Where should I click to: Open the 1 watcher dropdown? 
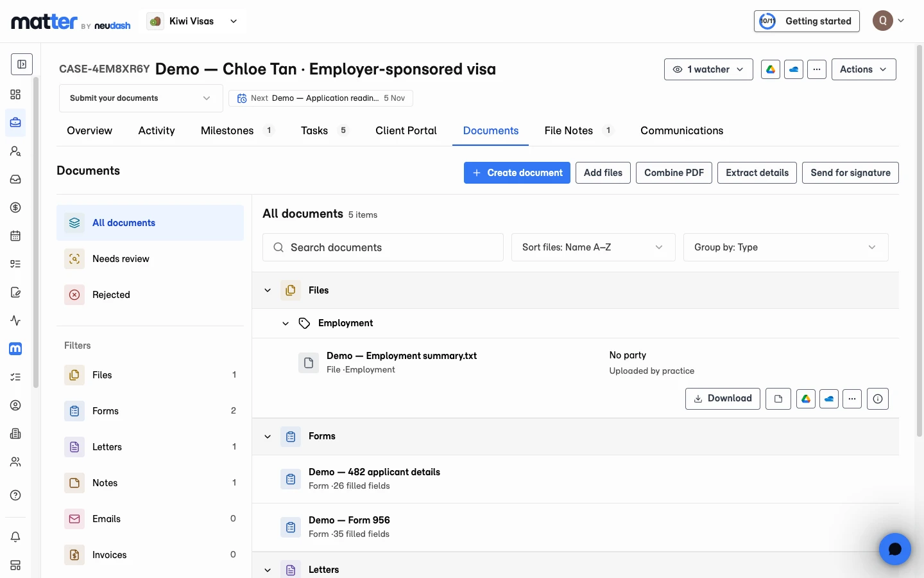tap(708, 69)
